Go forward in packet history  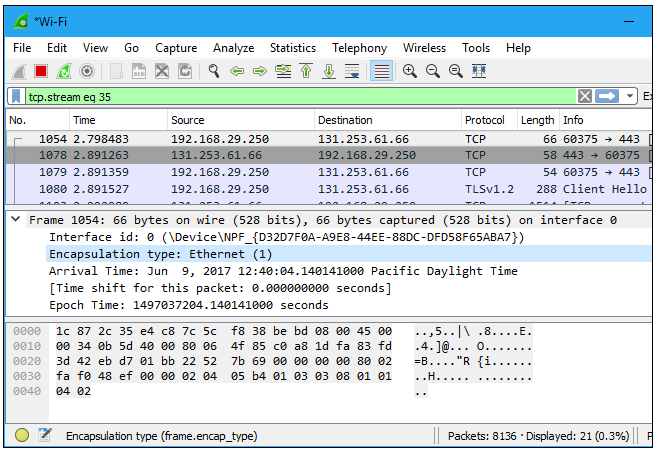coord(260,71)
